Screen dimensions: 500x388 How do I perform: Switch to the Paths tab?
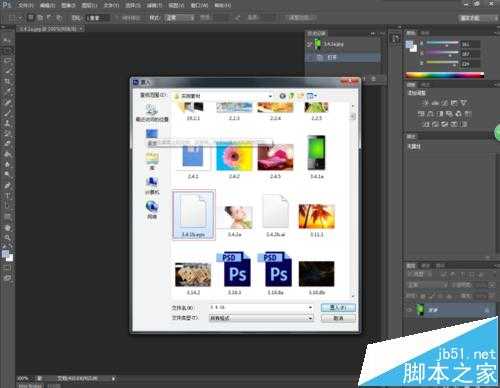coord(440,266)
